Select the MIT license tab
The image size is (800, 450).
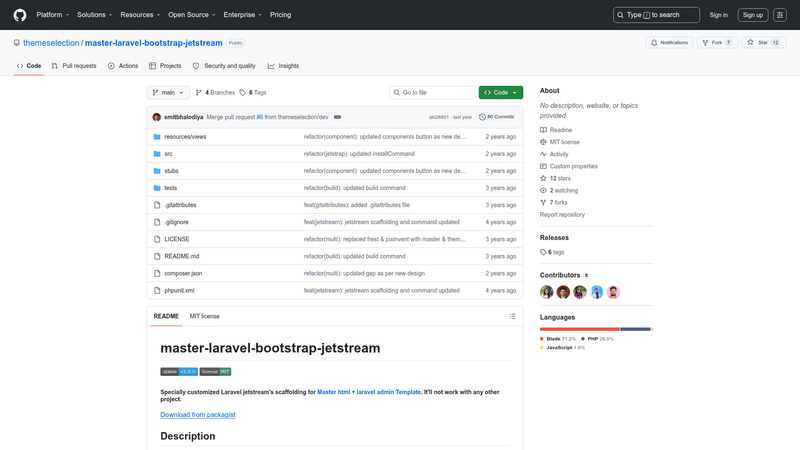point(205,316)
